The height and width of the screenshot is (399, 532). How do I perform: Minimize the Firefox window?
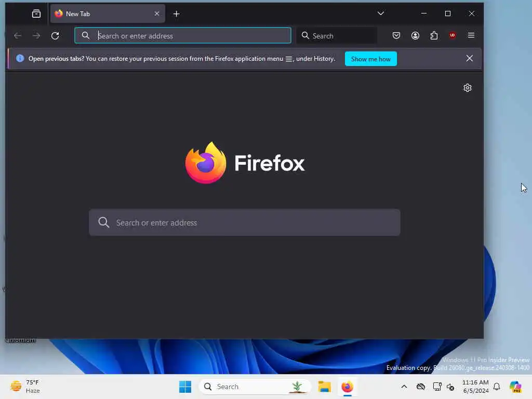click(x=424, y=13)
